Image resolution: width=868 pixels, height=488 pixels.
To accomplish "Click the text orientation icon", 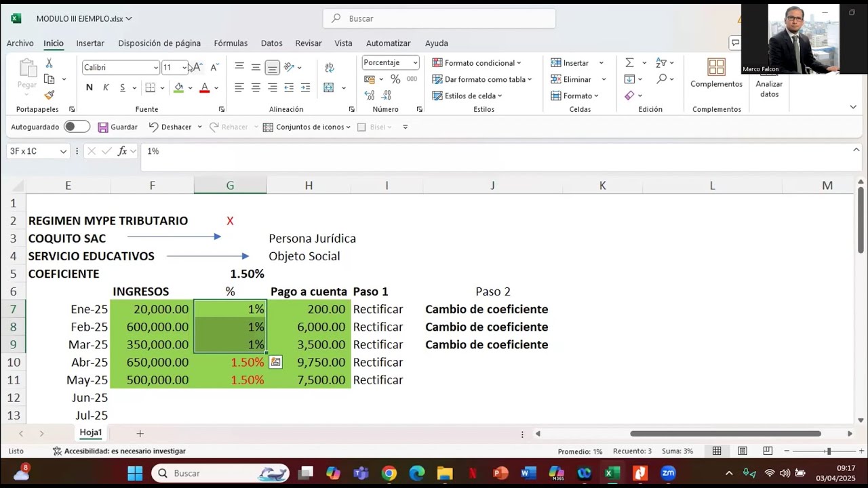I will [x=290, y=67].
